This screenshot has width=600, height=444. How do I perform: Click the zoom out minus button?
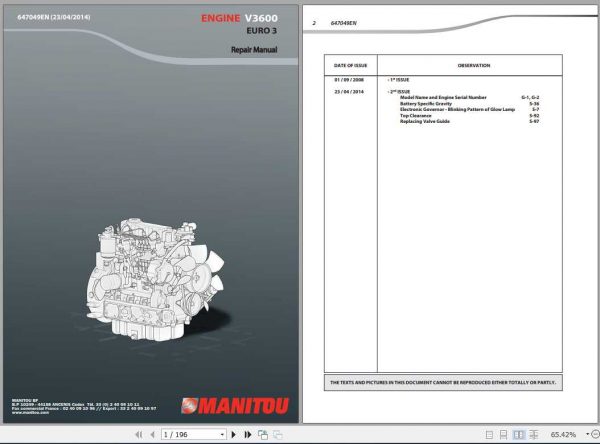(x=595, y=434)
